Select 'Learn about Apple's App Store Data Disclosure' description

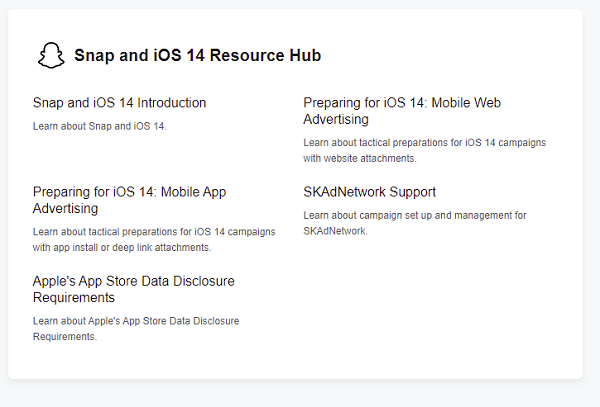click(136, 329)
